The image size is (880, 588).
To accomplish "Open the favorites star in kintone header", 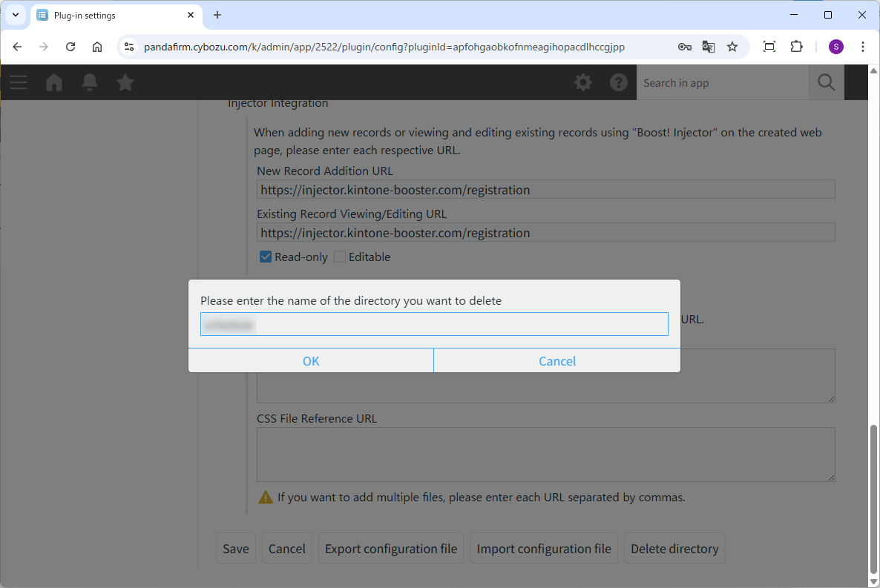I will point(125,82).
